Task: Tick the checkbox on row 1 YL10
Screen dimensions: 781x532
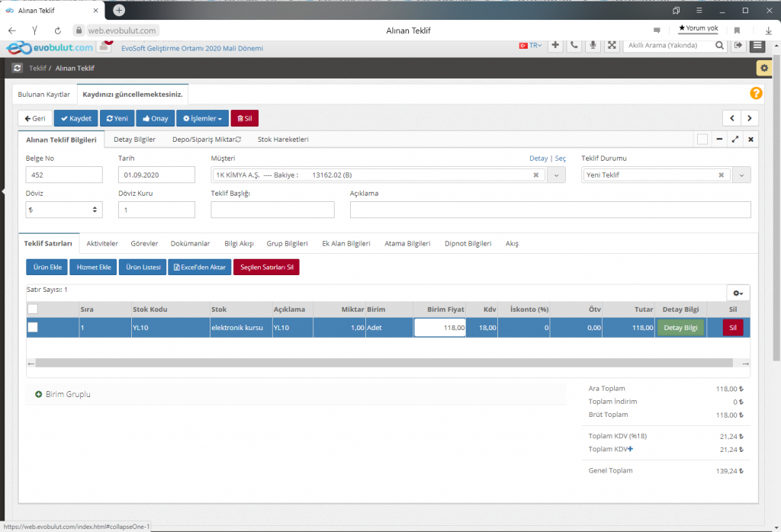Action: [33, 328]
